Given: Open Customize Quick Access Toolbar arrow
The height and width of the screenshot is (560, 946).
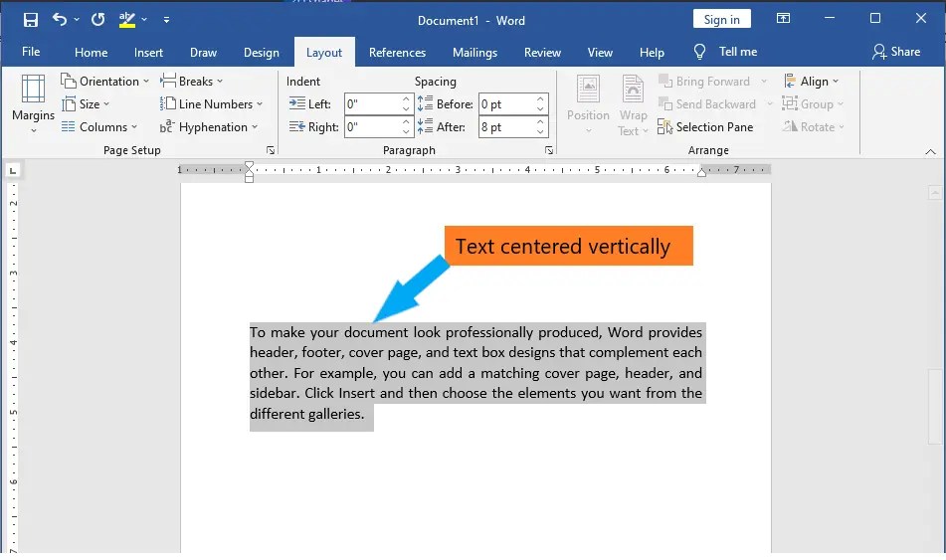Looking at the screenshot, I should pos(166,20).
